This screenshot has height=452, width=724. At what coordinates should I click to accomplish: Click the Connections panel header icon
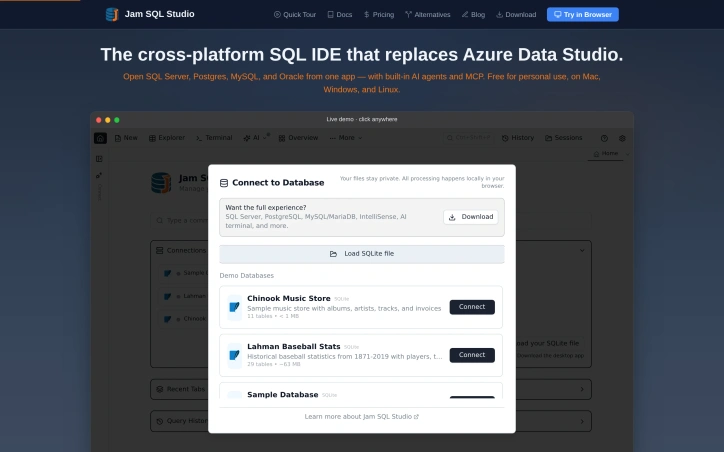[x=159, y=250]
